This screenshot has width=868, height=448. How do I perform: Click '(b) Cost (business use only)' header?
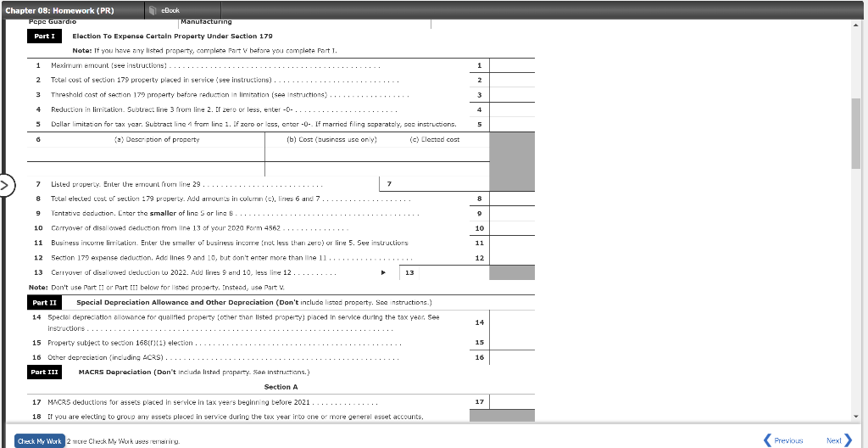(x=331, y=140)
